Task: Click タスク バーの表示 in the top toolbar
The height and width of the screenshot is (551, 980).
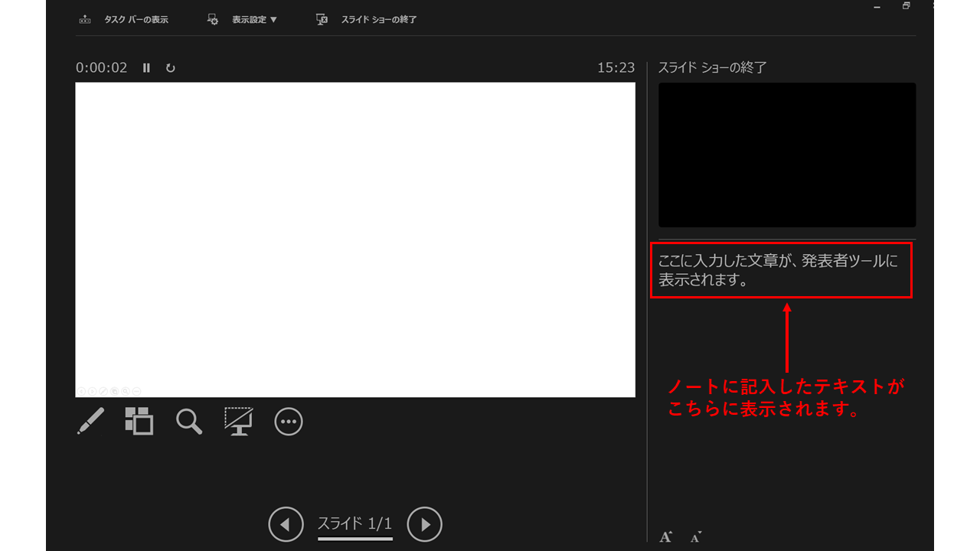Action: point(124,20)
